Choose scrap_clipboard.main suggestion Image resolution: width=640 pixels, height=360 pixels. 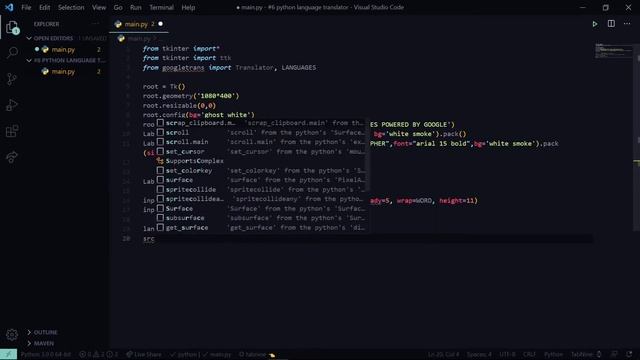(261, 123)
